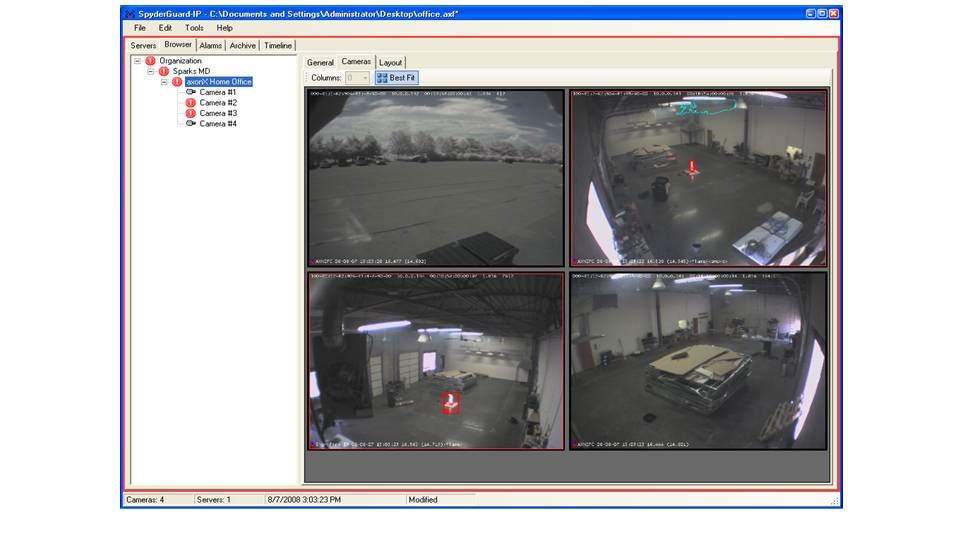This screenshot has width=960, height=545.
Task: Select Camera #4 in the tree
Action: coord(218,124)
